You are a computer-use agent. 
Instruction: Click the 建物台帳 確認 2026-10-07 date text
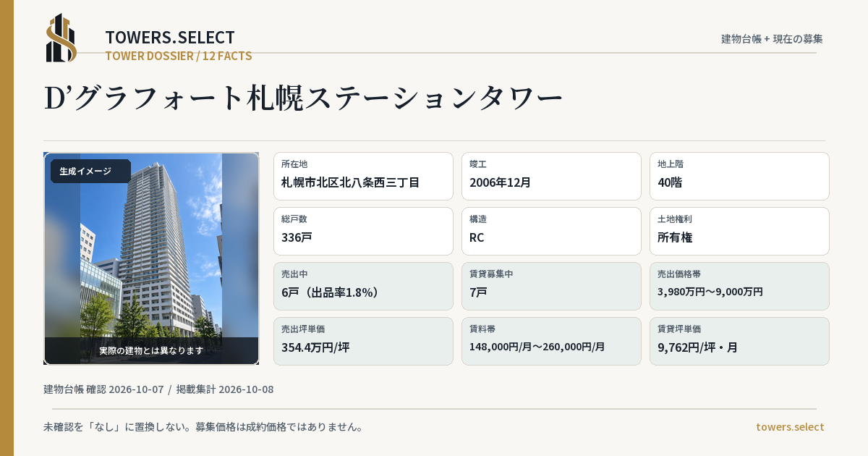103,389
